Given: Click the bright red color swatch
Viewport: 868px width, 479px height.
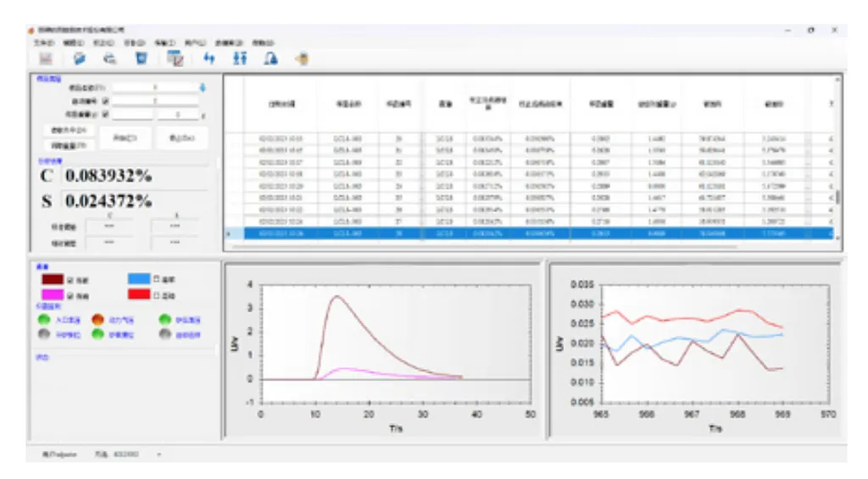Looking at the screenshot, I should pyautogui.click(x=138, y=295).
